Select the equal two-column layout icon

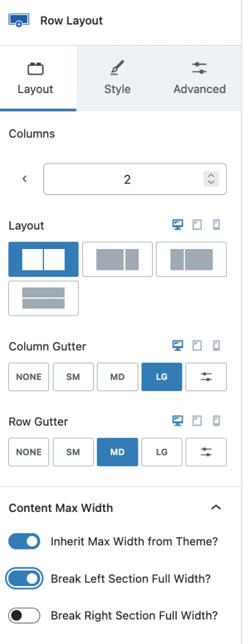tap(43, 259)
